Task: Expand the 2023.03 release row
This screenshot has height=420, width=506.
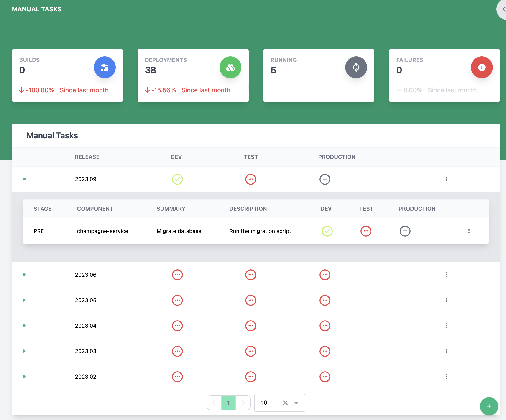Action: 24,351
